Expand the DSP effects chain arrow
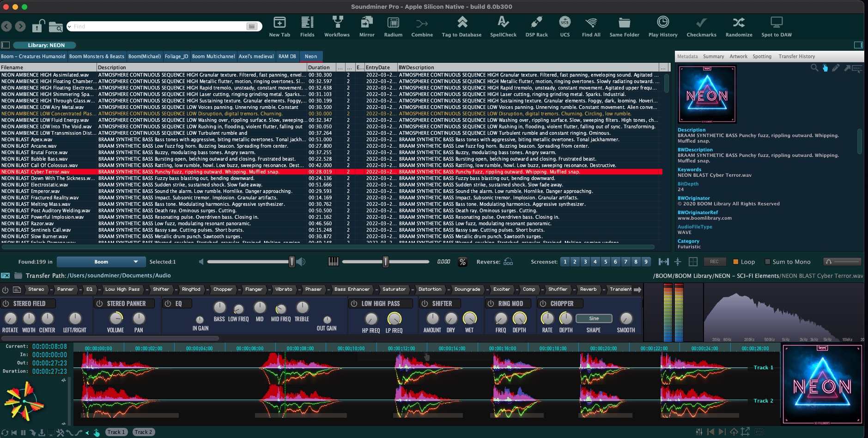The width and height of the screenshot is (868, 438). click(x=637, y=290)
